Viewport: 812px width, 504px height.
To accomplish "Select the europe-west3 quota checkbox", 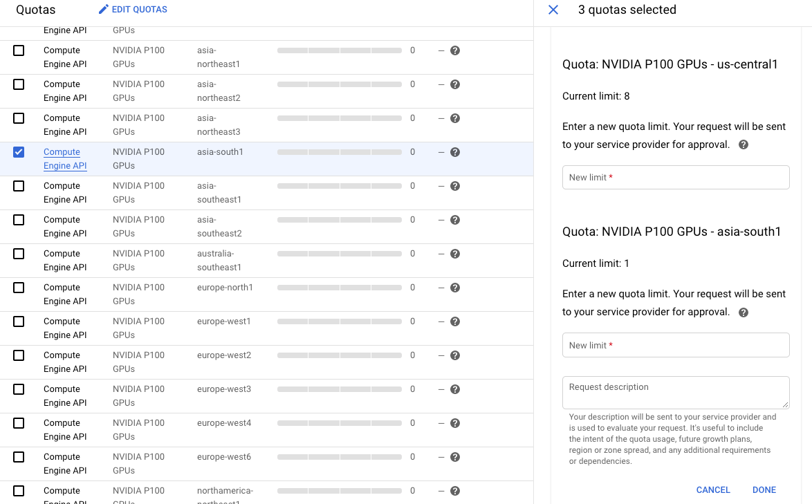I will (x=19, y=389).
